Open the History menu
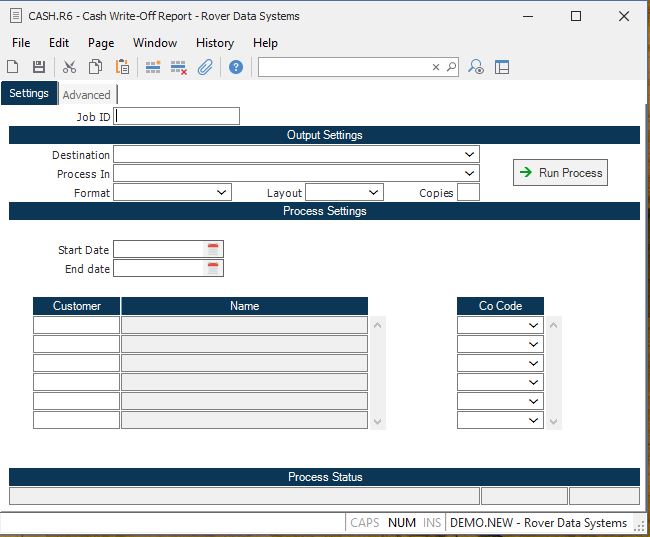This screenshot has height=537, width=650. [x=214, y=43]
